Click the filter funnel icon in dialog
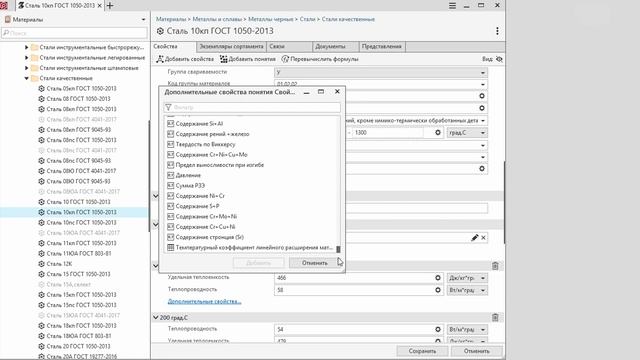The image size is (640, 360). click(168, 107)
